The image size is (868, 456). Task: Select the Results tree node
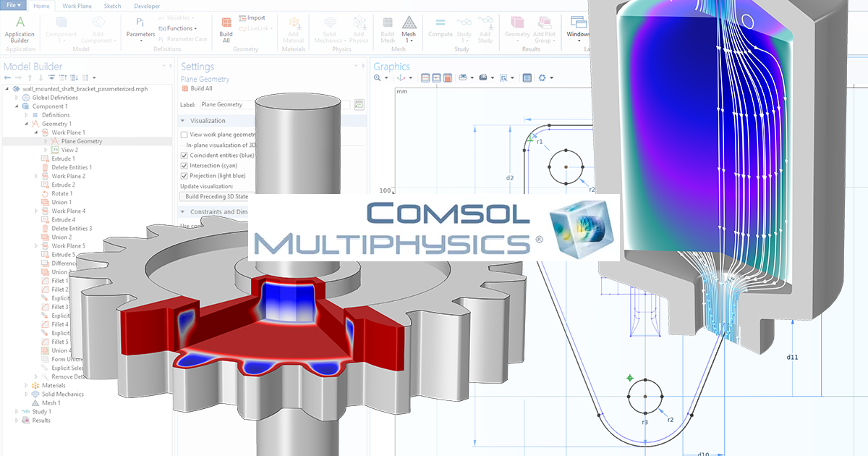click(41, 420)
